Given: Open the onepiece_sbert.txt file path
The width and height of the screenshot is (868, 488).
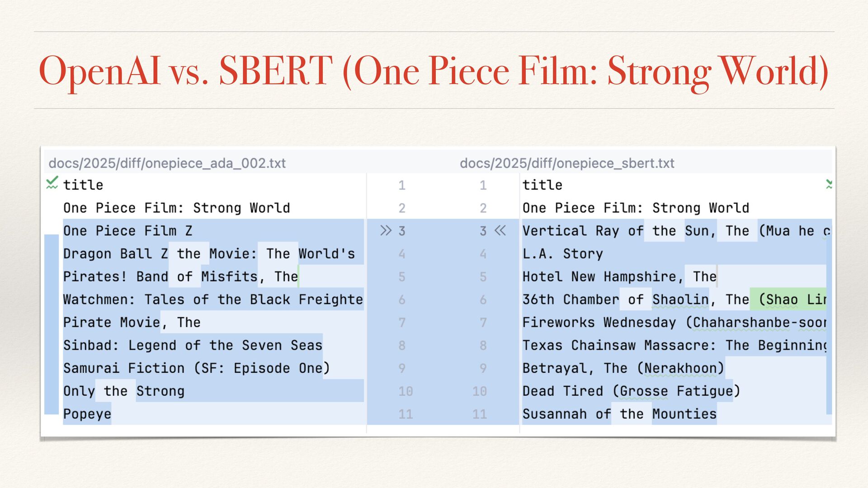Looking at the screenshot, I should point(567,163).
